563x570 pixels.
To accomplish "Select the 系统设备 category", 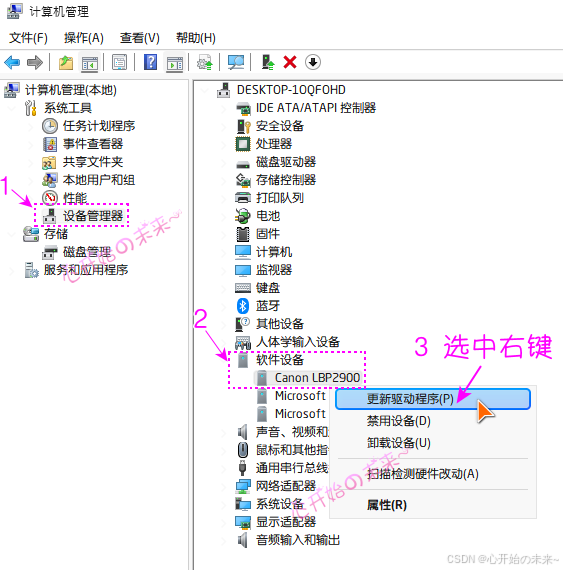I will tap(280, 504).
